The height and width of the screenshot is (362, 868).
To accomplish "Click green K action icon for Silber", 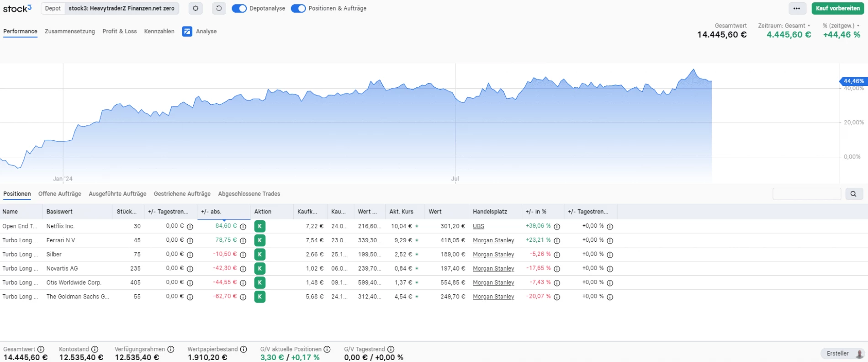I will [x=259, y=255].
